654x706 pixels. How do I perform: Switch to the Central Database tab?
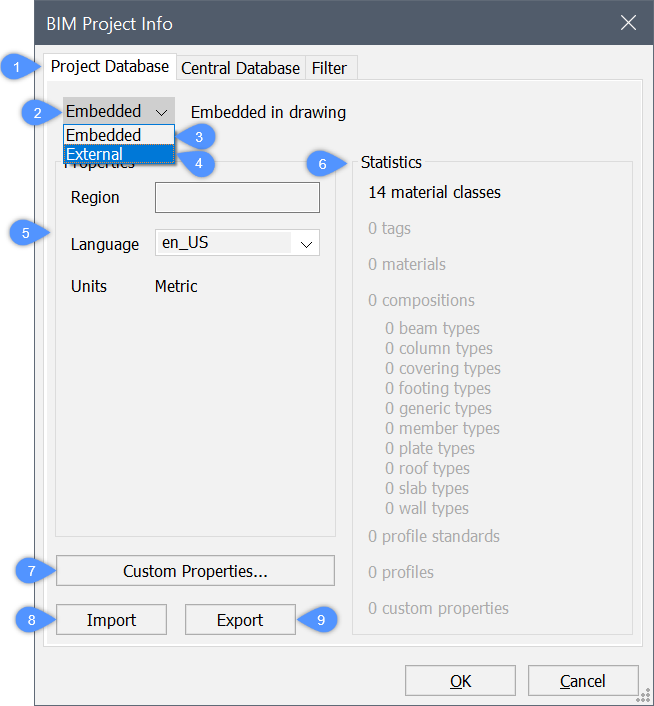click(240, 68)
